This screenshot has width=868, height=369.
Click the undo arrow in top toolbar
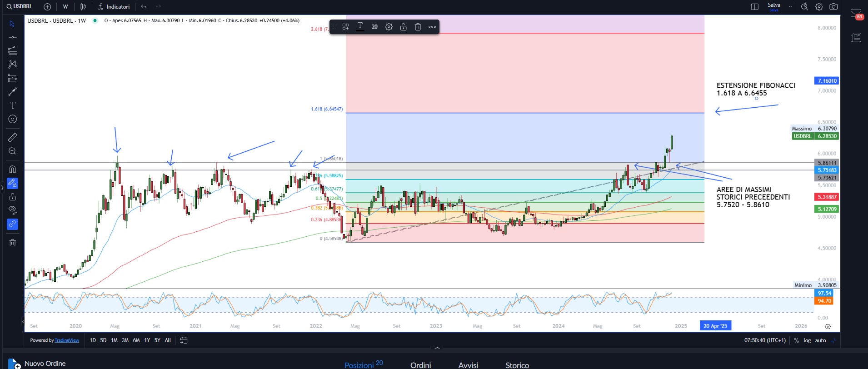[x=144, y=7]
